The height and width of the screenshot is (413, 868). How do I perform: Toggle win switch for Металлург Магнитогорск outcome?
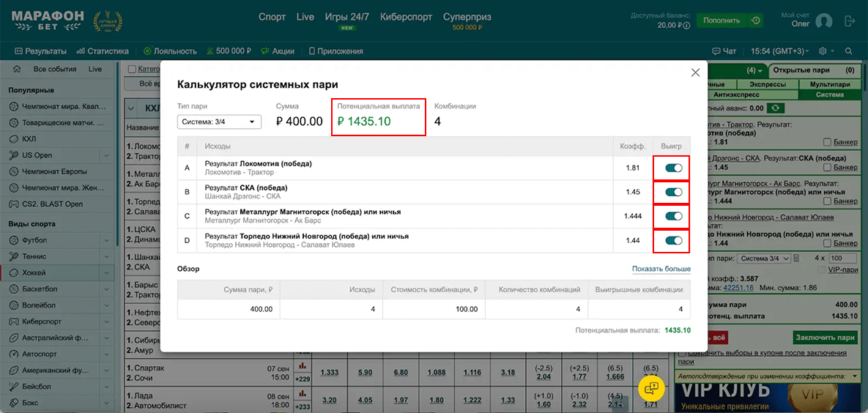coord(674,217)
